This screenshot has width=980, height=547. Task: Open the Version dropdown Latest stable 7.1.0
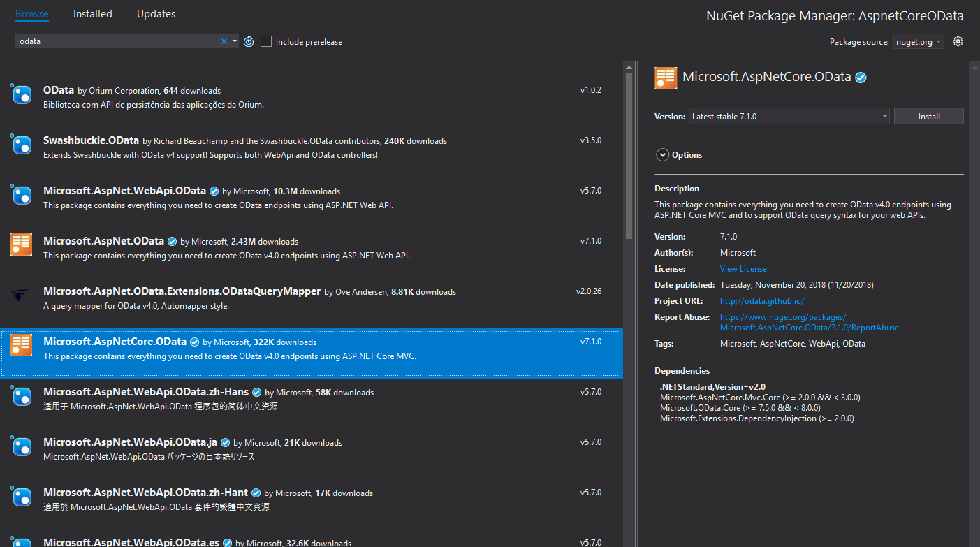(789, 117)
